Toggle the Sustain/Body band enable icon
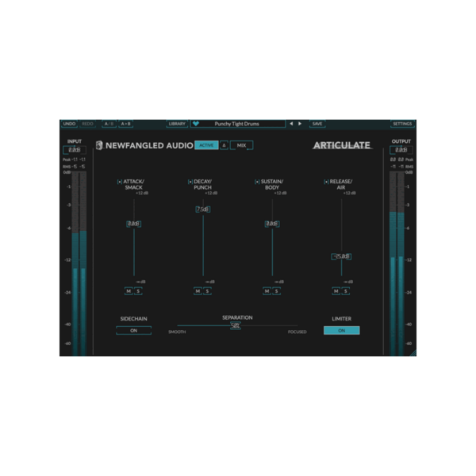This screenshot has width=476, height=476. (257, 182)
